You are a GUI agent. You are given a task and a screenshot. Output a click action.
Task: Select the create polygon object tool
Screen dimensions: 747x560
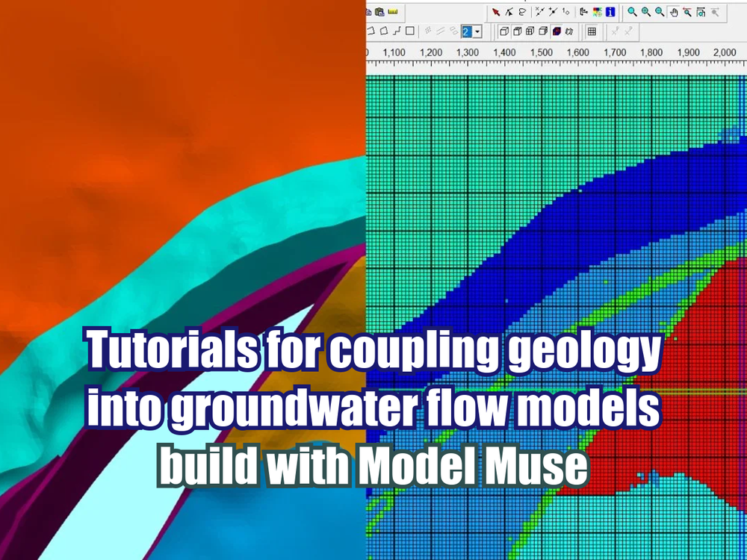click(384, 32)
